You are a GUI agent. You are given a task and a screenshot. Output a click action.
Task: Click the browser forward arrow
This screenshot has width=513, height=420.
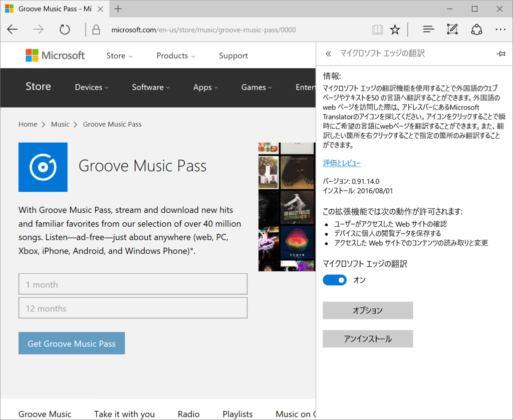38,30
